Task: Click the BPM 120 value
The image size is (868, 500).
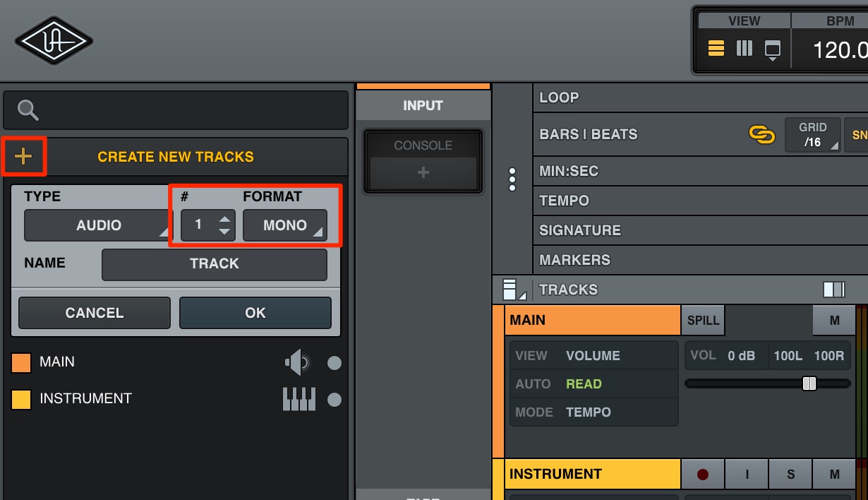Action: pyautogui.click(x=840, y=50)
